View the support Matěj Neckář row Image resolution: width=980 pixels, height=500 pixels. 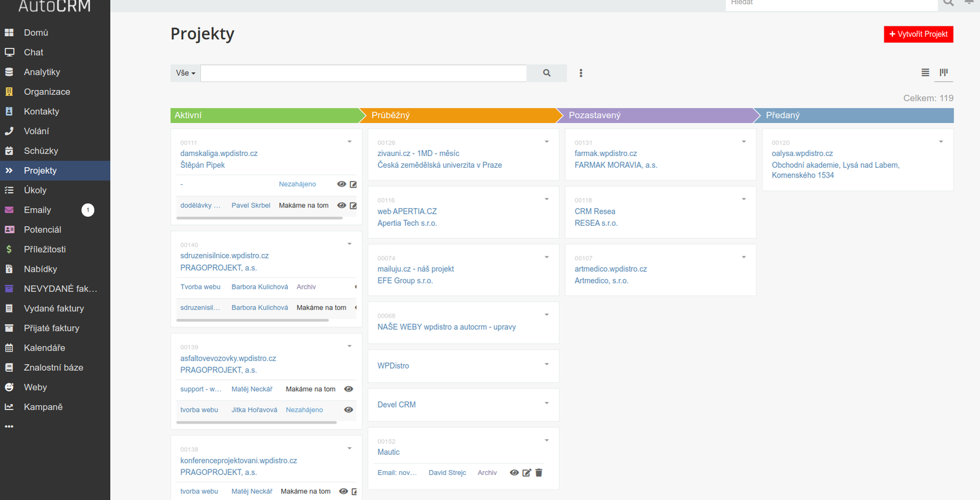pos(349,389)
